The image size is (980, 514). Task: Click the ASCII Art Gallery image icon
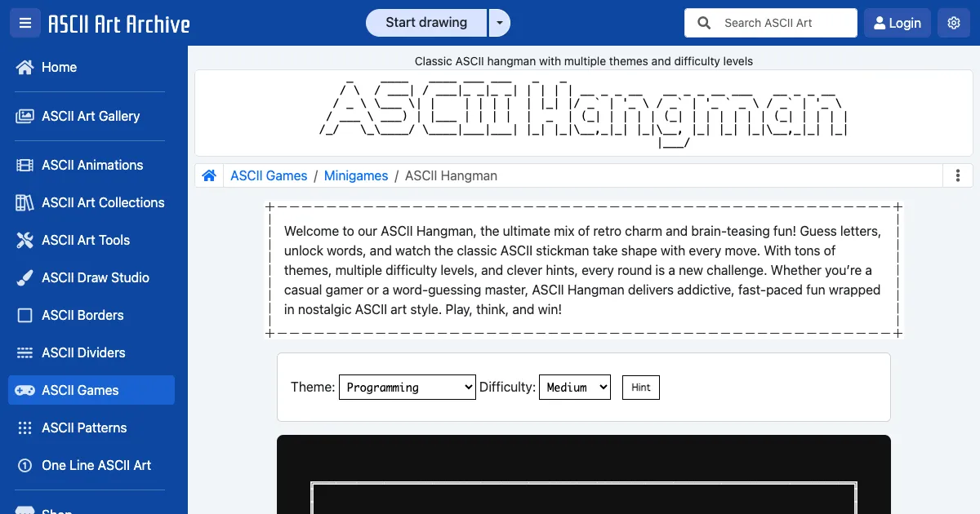[x=24, y=116]
